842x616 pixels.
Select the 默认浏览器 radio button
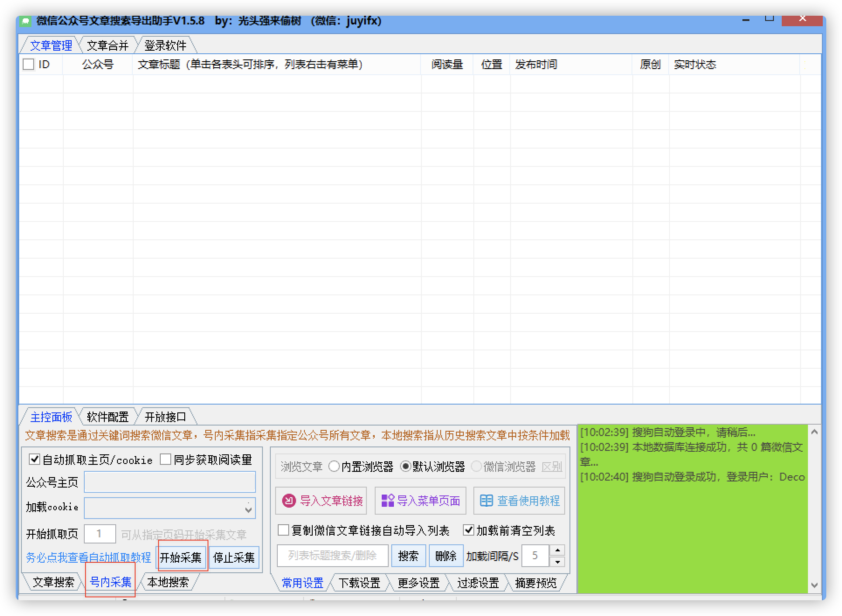tap(405, 467)
